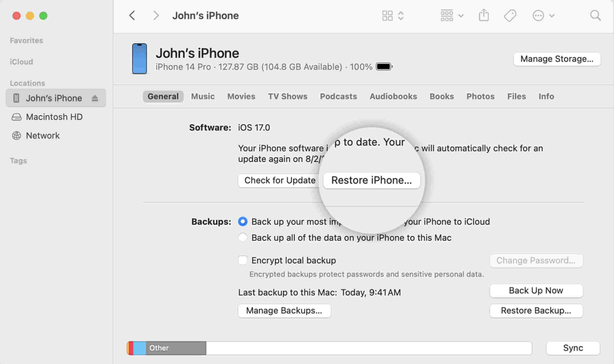The image size is (614, 364).
Task: Eject John's iPhone in sidebar
Action: pos(95,98)
